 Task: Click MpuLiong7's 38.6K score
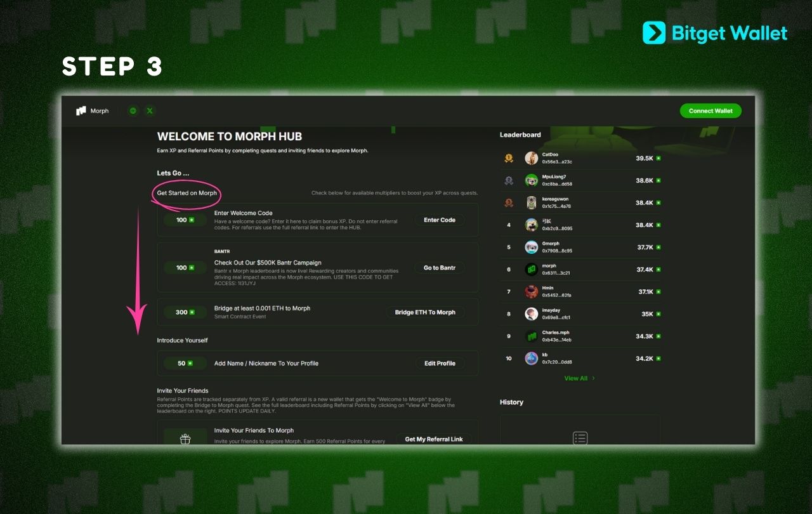coord(645,180)
